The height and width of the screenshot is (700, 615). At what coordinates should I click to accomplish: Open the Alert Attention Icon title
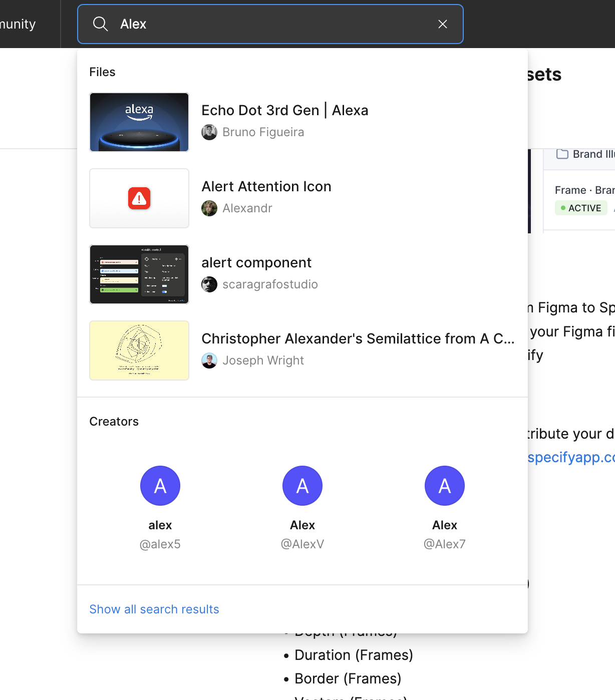tap(266, 186)
